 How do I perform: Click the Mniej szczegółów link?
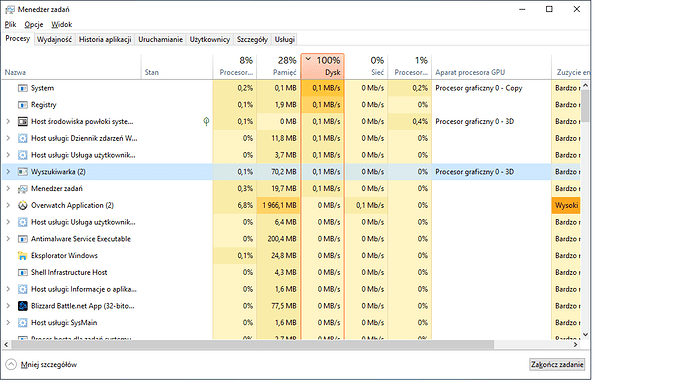49,365
